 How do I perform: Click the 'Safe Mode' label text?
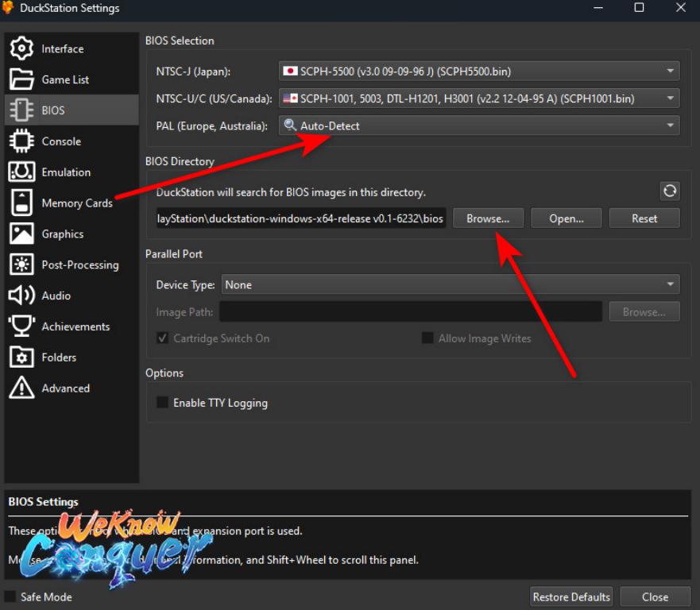tap(46, 597)
